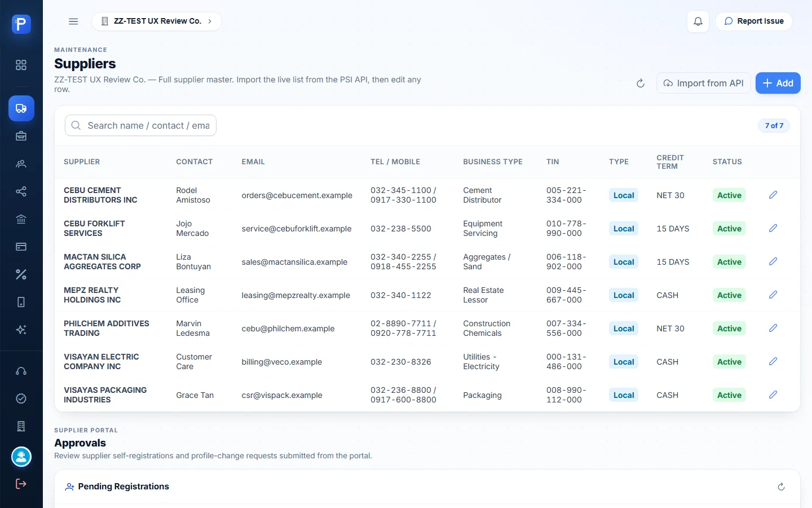Screen dimensions: 812x508
Task: Select the delivery truck sidebar icon
Action: [21, 108]
